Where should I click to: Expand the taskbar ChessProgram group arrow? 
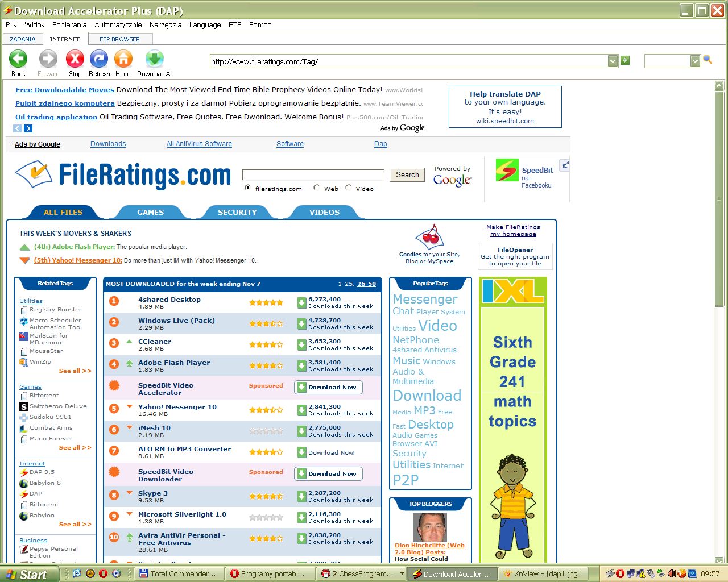pos(402,573)
